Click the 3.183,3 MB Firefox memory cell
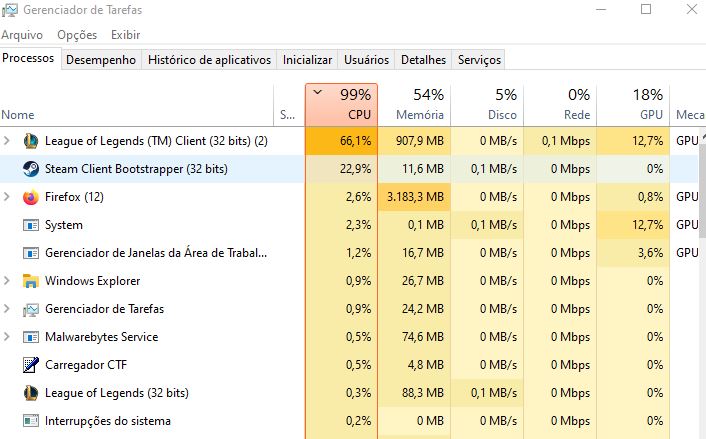This screenshot has height=439, width=706. [414, 197]
